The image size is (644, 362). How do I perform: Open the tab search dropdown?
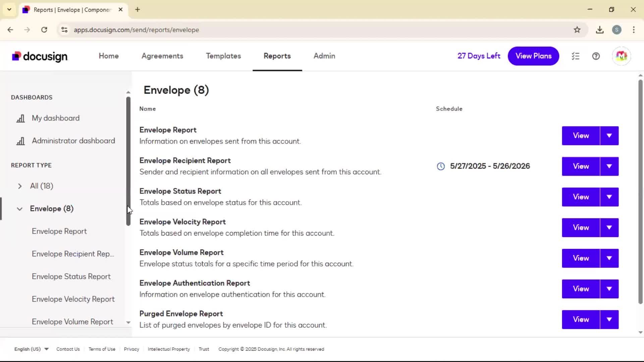(x=9, y=9)
